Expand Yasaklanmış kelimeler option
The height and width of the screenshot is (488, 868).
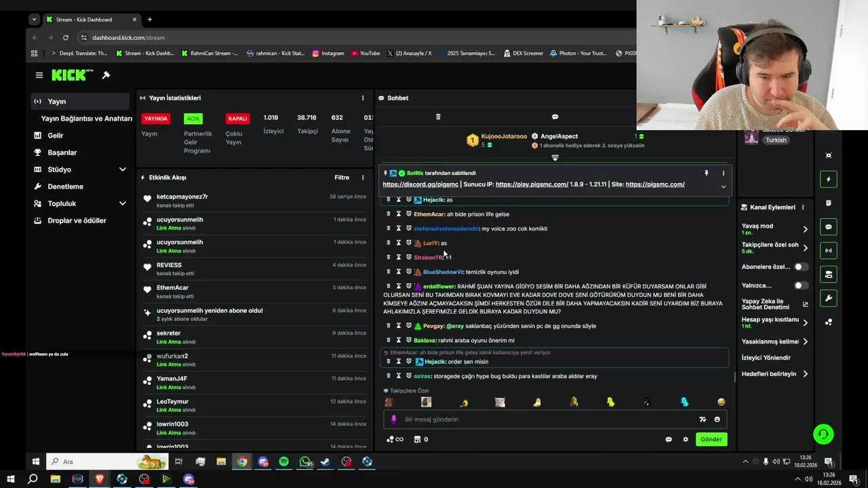pyautogui.click(x=805, y=342)
